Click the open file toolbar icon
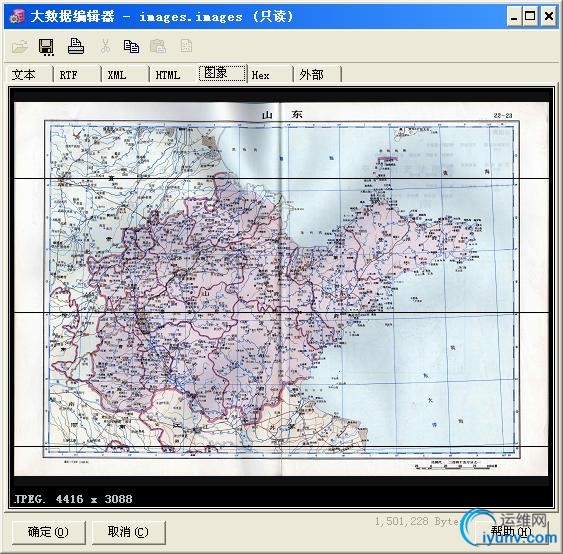 (19, 46)
